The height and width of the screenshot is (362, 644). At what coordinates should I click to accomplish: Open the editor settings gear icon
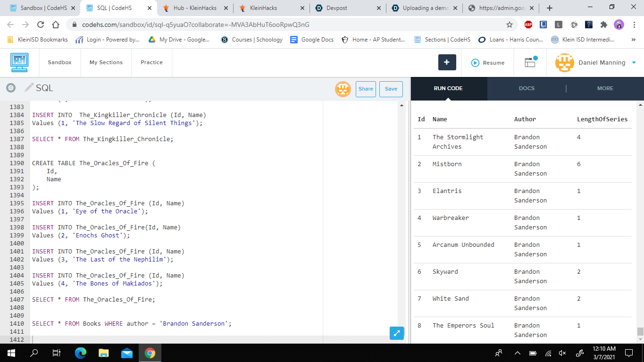pos(10,88)
